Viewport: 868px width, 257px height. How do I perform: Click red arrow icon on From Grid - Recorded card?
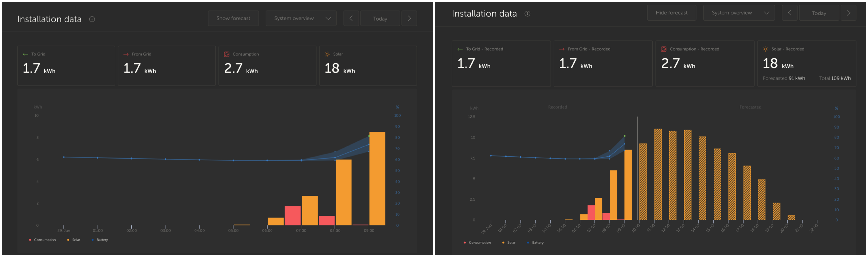(562, 49)
